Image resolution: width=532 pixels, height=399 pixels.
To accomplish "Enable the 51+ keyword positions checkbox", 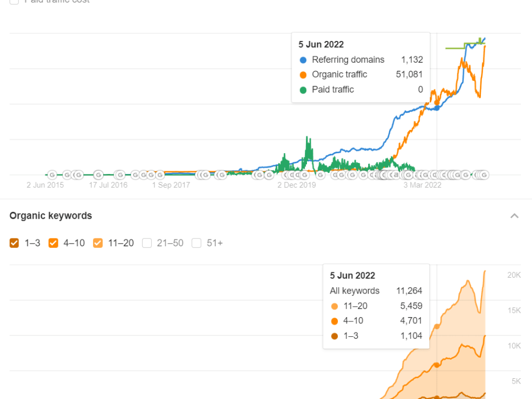I will (196, 243).
